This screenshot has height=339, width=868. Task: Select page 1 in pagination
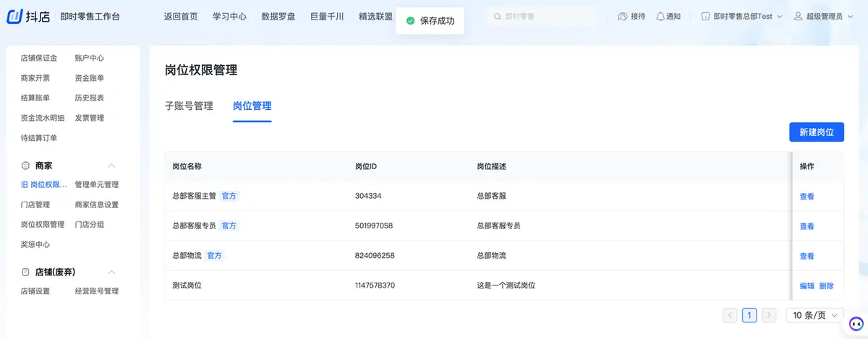(749, 315)
